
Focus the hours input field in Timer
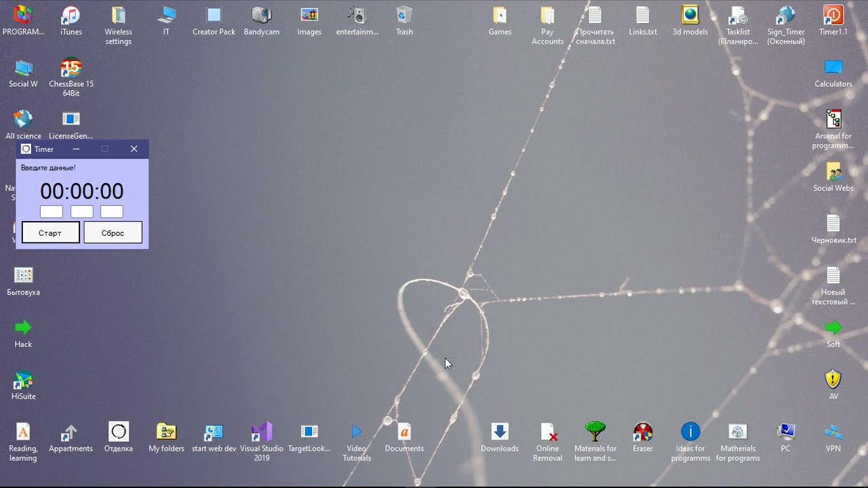pos(52,211)
